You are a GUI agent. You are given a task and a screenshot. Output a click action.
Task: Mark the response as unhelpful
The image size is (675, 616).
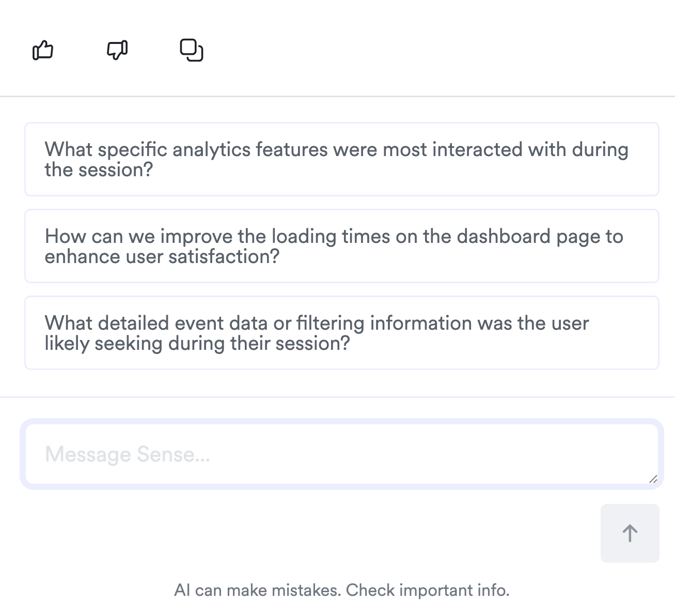(x=117, y=51)
